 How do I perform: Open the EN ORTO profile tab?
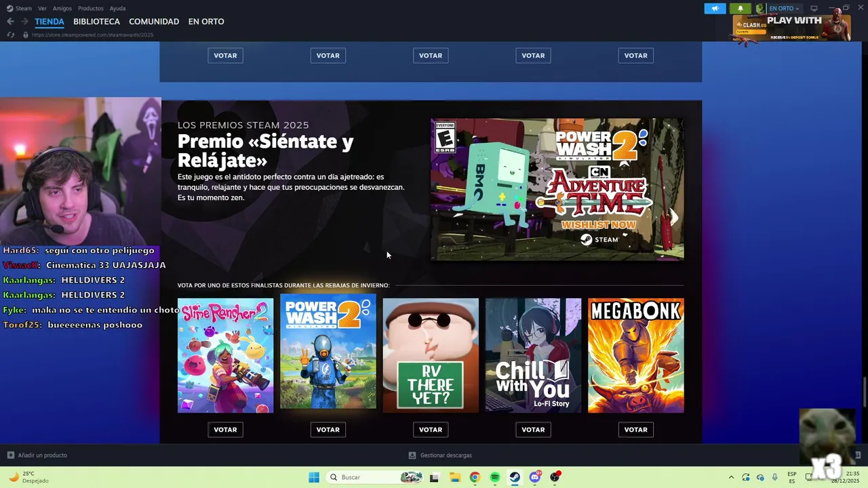click(206, 22)
